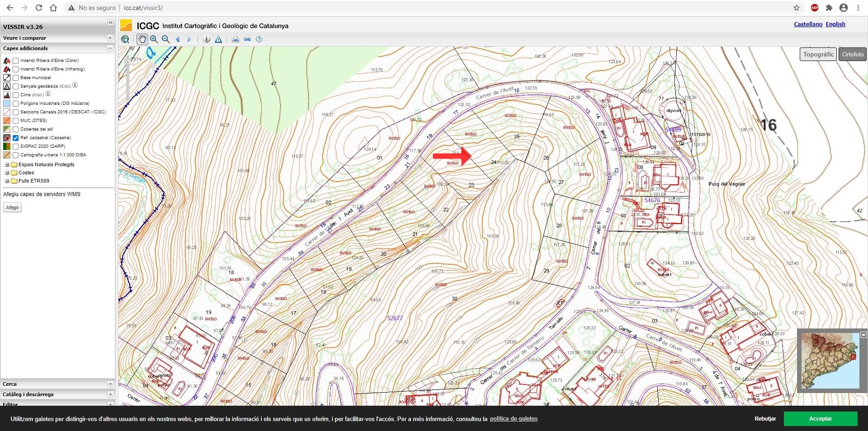This screenshot has height=431, width=868.
Task: Open the Castellano language link
Action: click(x=808, y=24)
